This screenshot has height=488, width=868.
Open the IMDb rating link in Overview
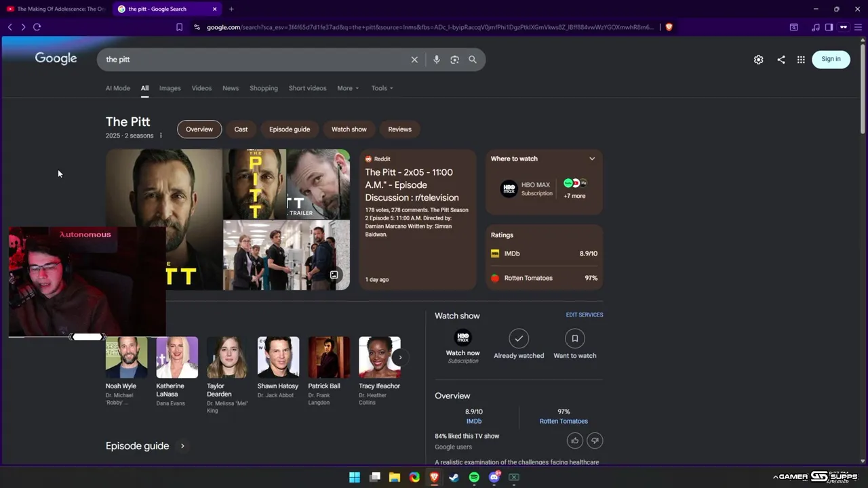coord(474,421)
